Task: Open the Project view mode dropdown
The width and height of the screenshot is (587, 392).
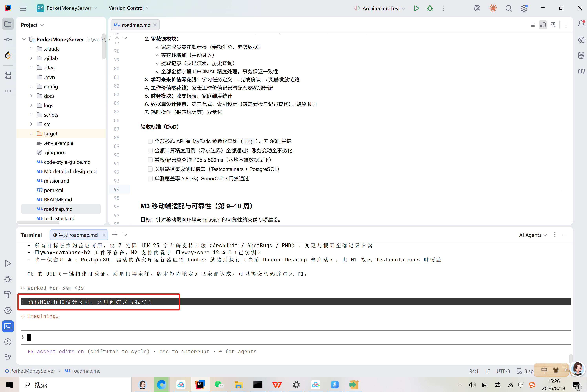Action: click(x=32, y=25)
